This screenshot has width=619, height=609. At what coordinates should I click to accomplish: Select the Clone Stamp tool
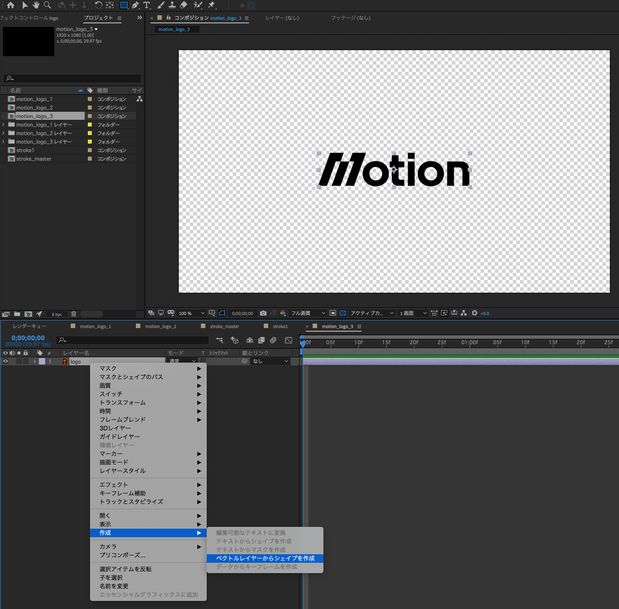point(172,5)
